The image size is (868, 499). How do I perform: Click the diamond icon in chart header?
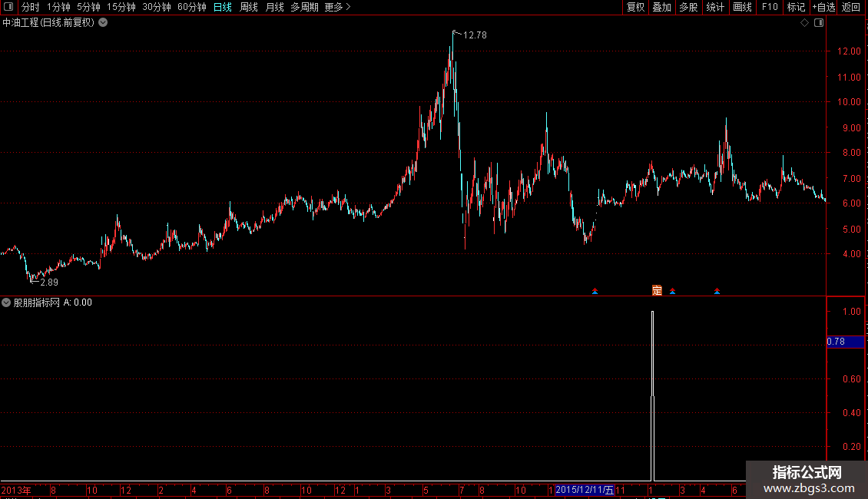click(805, 23)
